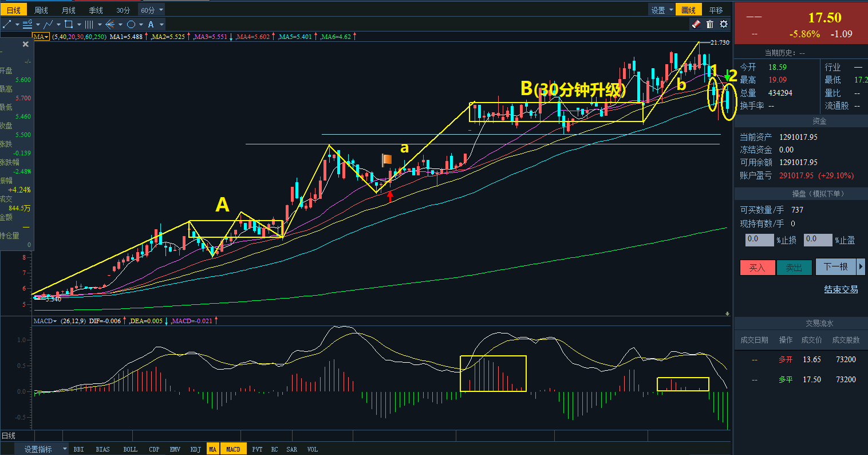Click MACD parameters (26,12,9)

click(x=73, y=321)
